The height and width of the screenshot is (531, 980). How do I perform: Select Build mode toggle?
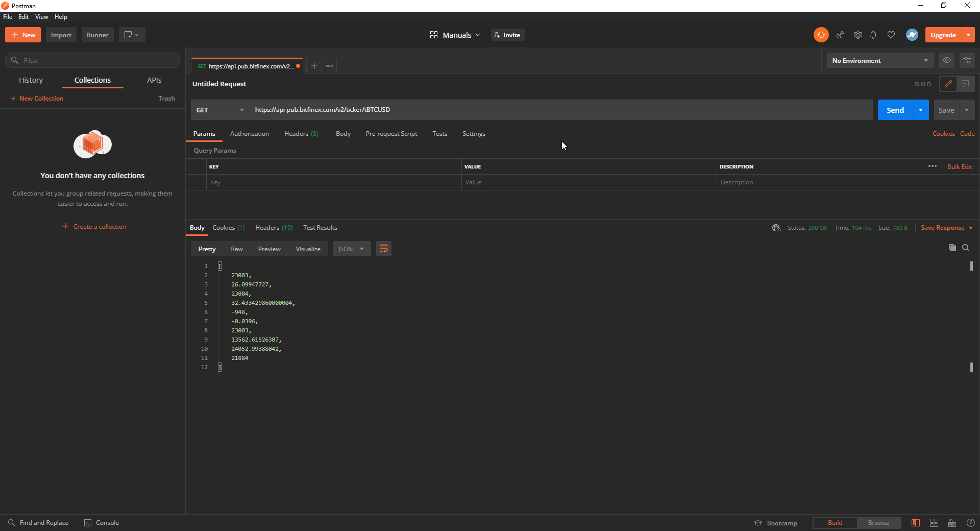click(x=835, y=523)
